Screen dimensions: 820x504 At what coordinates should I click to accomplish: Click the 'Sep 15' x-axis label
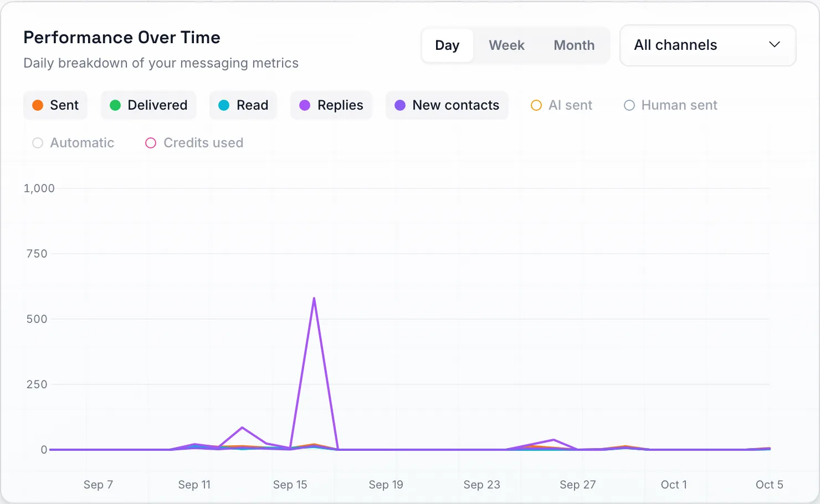tap(290, 485)
